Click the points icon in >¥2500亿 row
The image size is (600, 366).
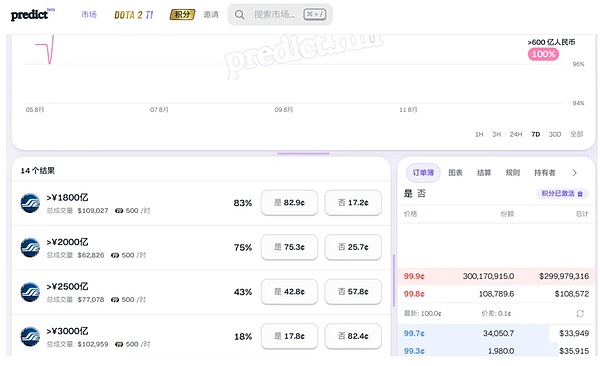115,299
